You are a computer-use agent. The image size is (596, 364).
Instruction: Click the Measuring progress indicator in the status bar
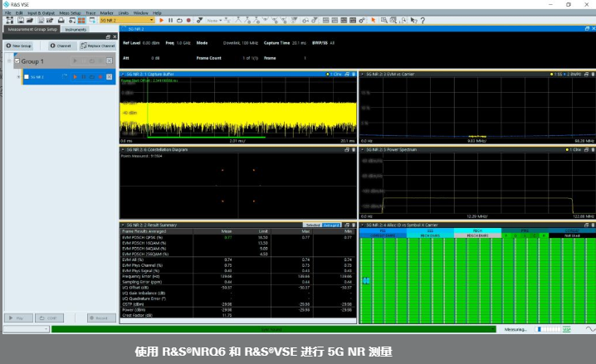[548, 329]
